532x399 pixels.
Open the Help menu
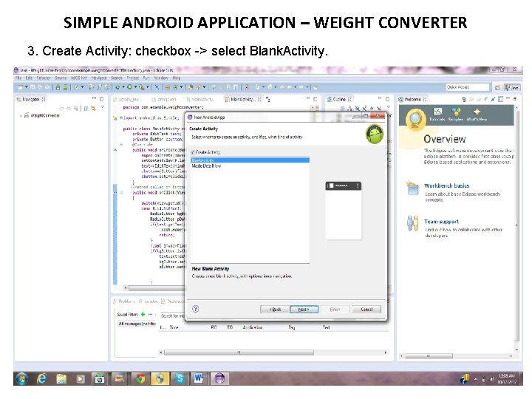[177, 78]
